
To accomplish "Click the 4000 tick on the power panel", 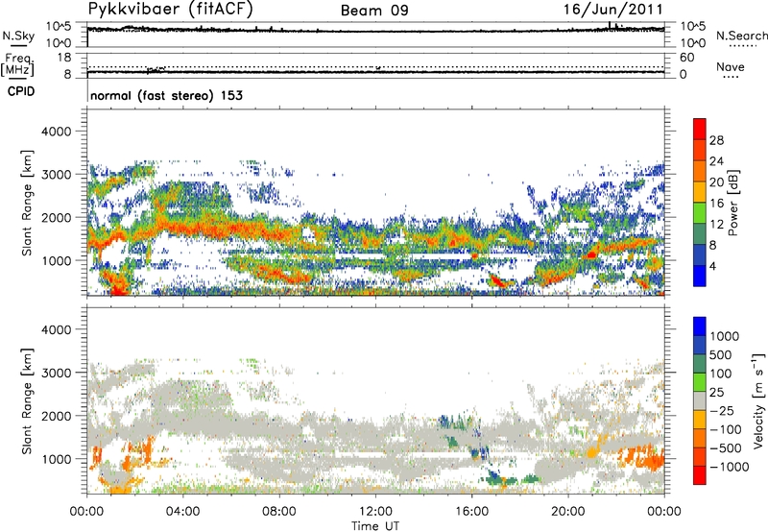I will point(56,132).
